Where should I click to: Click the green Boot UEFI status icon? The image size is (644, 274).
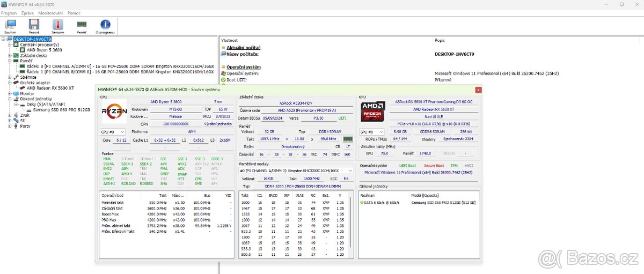(x=223, y=79)
